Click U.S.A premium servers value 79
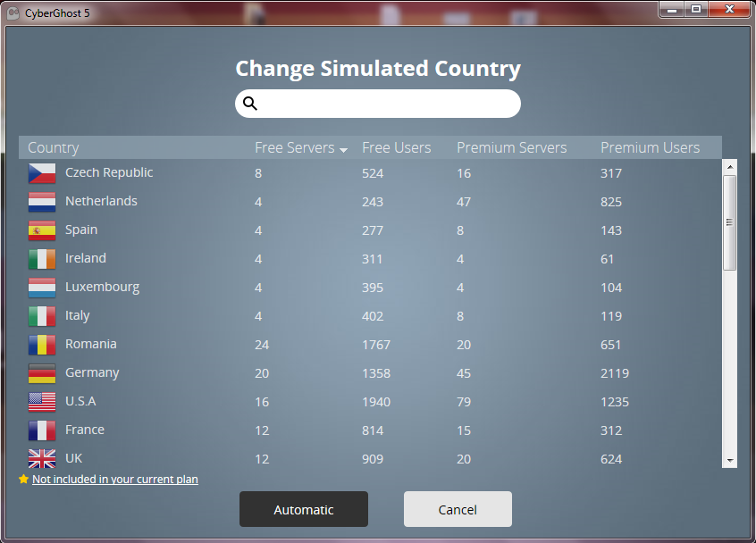The image size is (756, 543). point(464,402)
